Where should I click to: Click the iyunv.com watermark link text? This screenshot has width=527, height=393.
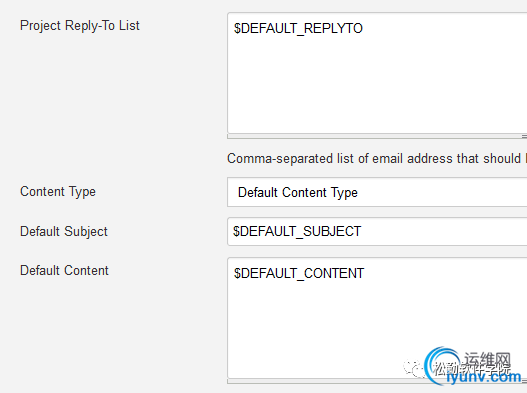point(484,377)
